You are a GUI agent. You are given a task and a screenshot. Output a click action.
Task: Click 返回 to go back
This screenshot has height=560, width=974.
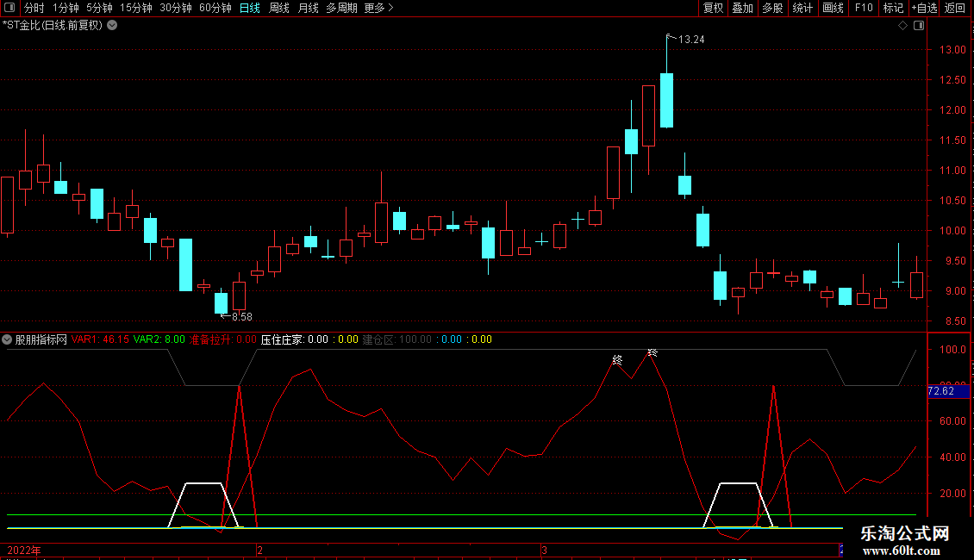955,8
